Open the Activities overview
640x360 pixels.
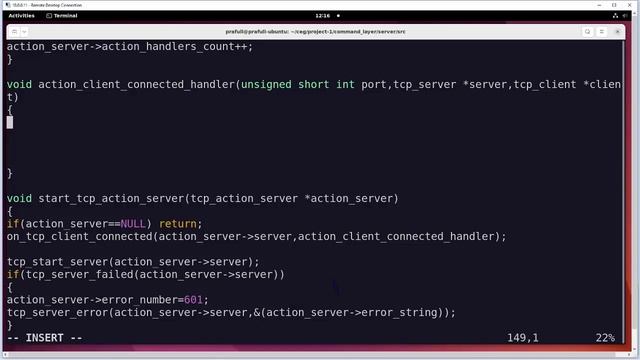(21, 16)
